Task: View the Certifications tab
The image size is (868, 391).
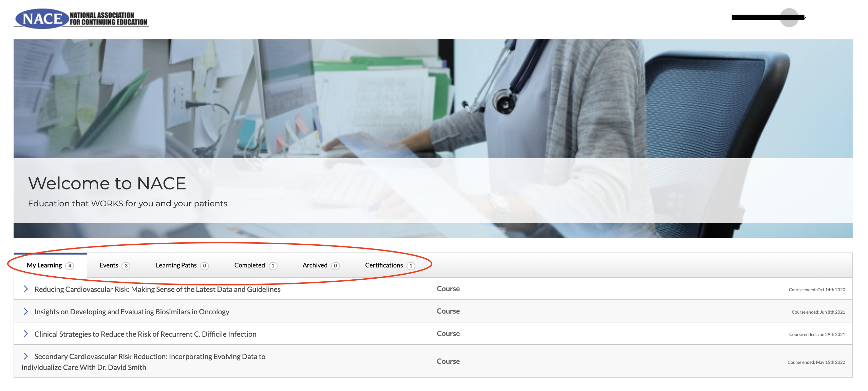Action: (x=384, y=265)
